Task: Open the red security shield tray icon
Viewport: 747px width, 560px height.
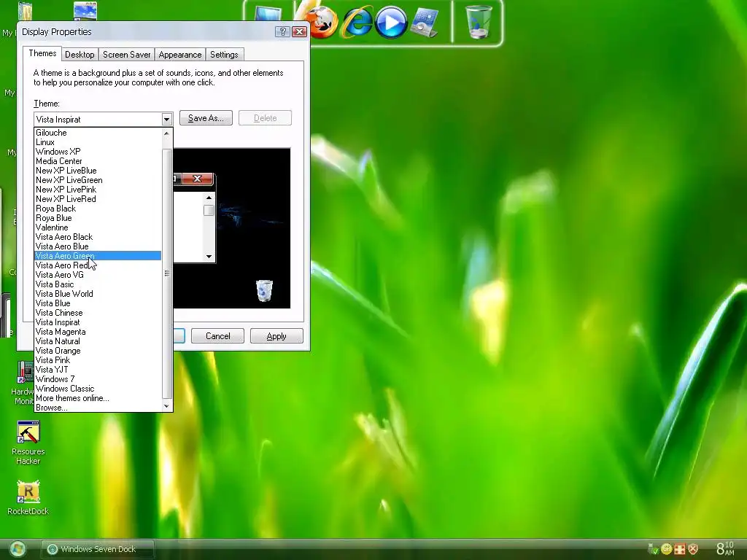Action: [x=693, y=549]
